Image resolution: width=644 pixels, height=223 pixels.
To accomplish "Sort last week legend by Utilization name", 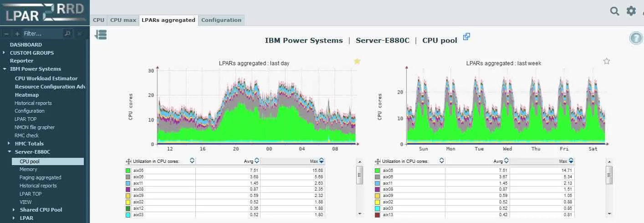I will point(441,161).
